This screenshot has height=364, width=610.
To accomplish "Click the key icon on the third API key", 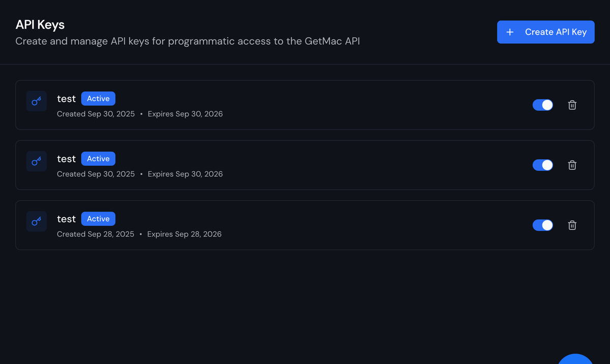I will tap(36, 221).
